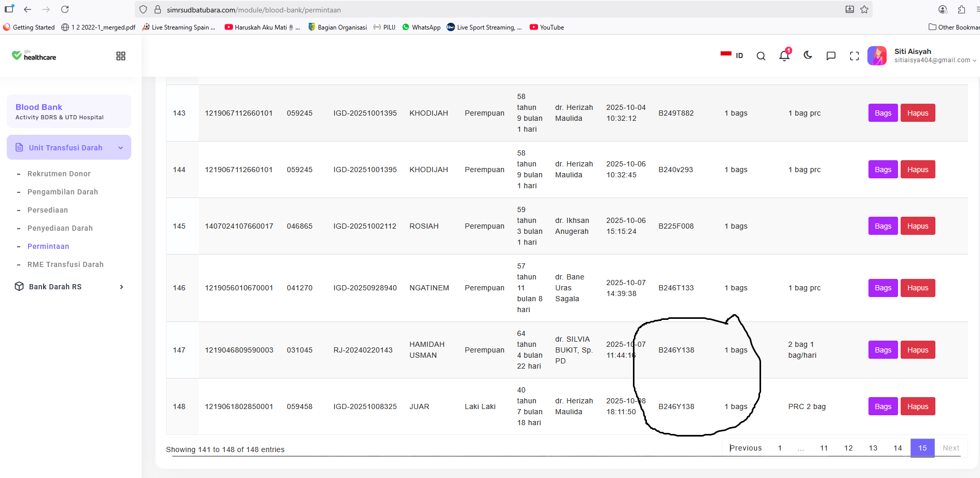Open the search magnifier icon in header
This screenshot has width=980, height=478.
(761, 56)
